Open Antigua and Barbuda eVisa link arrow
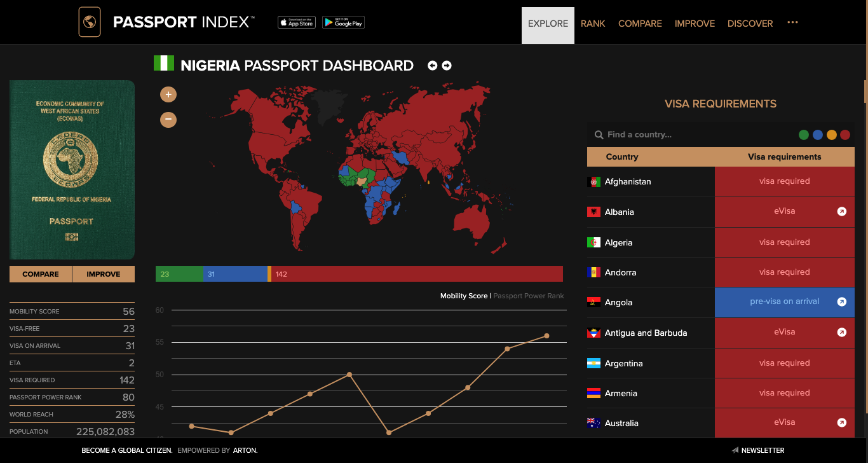 point(842,332)
